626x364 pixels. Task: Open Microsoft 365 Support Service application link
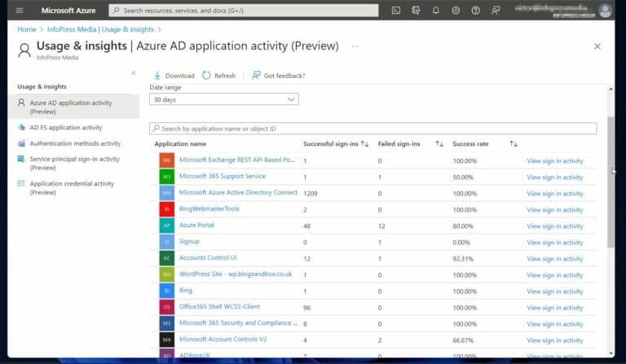click(x=222, y=176)
